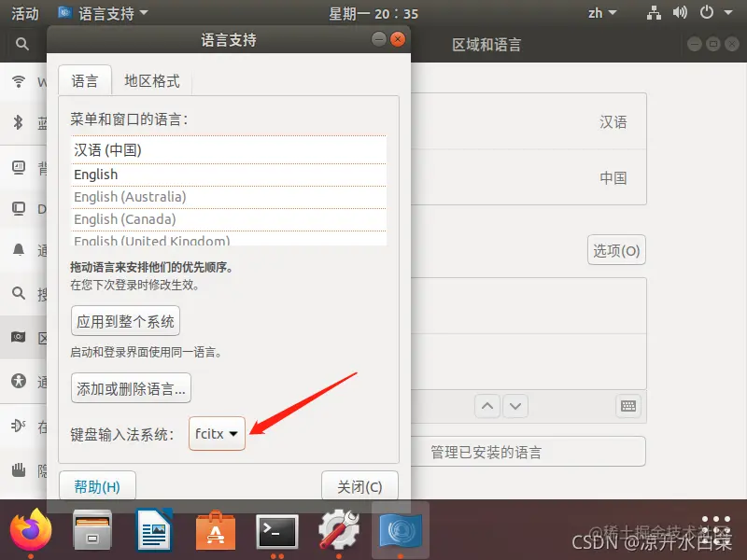Open Privacy hand icon in sidebar
747x560 pixels.
click(19, 470)
